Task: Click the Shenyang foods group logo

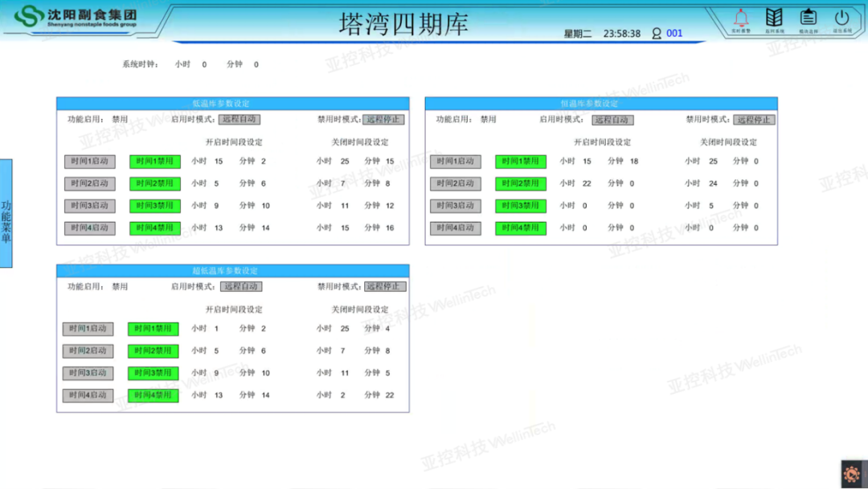Action: 76,17
